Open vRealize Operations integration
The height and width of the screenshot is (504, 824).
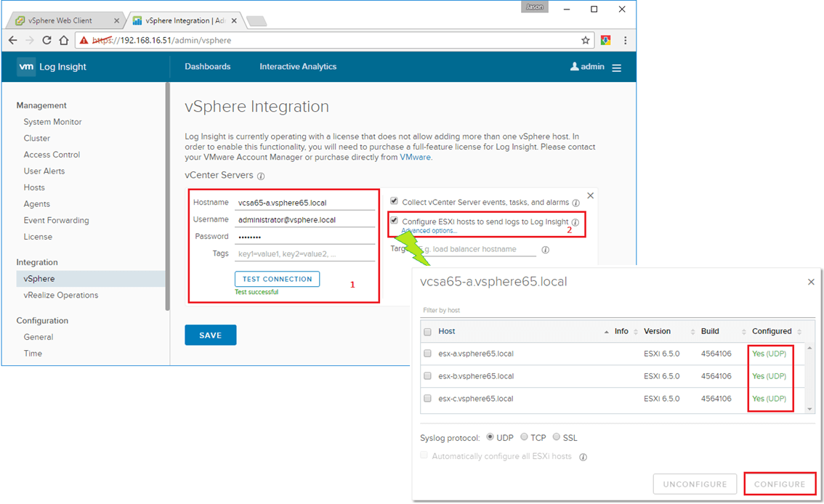coord(61,296)
